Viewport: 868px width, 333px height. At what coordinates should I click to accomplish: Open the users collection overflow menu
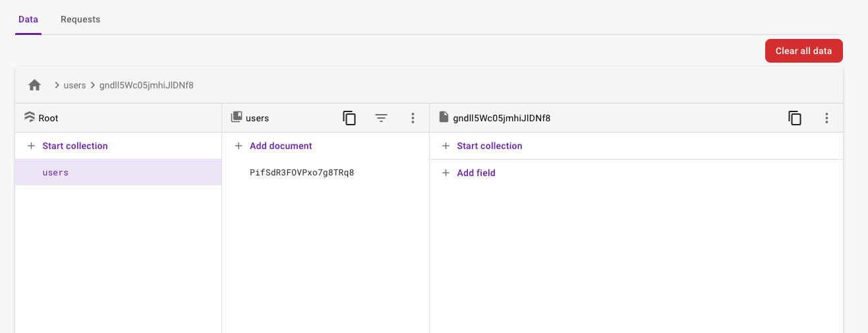[x=413, y=118]
